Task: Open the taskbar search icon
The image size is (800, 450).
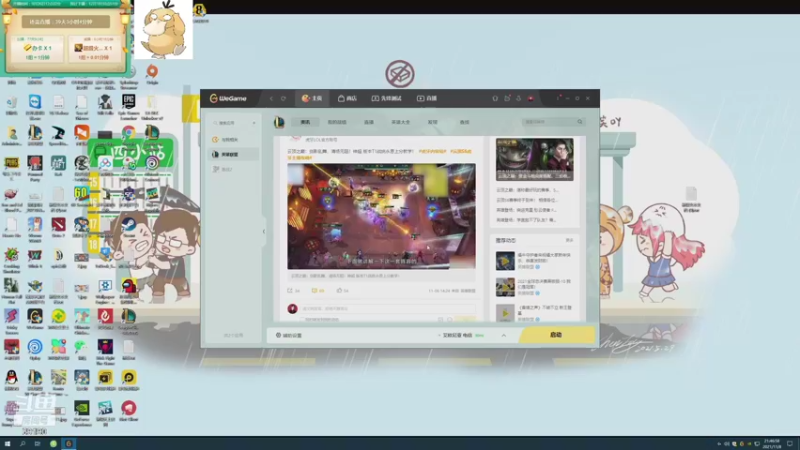Action: pyautogui.click(x=22, y=443)
